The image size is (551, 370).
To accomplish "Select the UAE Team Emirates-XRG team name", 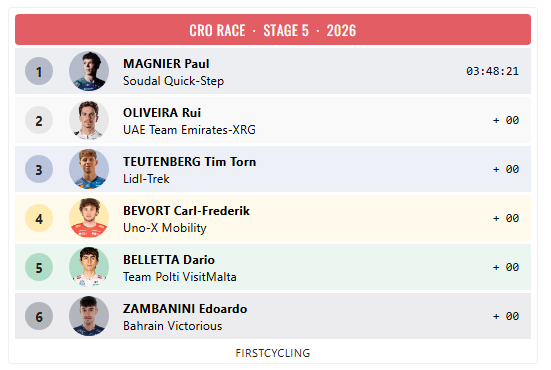I will pyautogui.click(x=189, y=130).
